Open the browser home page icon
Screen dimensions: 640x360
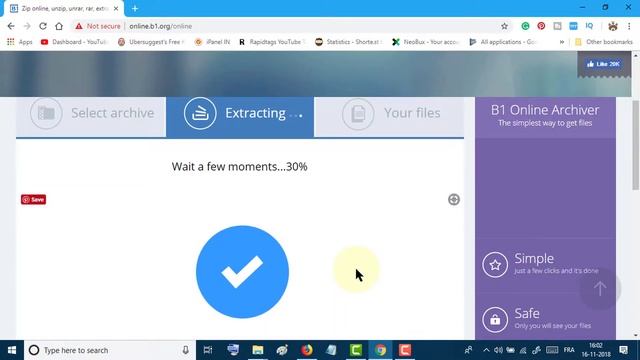point(59,26)
